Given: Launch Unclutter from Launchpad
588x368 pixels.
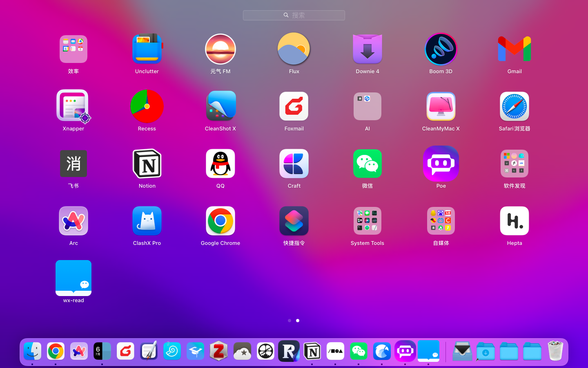Looking at the screenshot, I should pyautogui.click(x=147, y=49).
